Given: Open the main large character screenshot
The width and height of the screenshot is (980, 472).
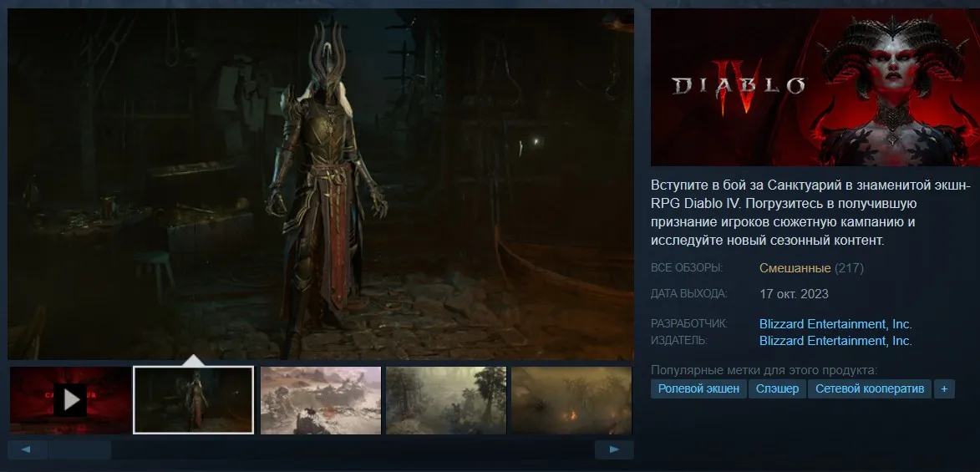Looking at the screenshot, I should click(321, 184).
